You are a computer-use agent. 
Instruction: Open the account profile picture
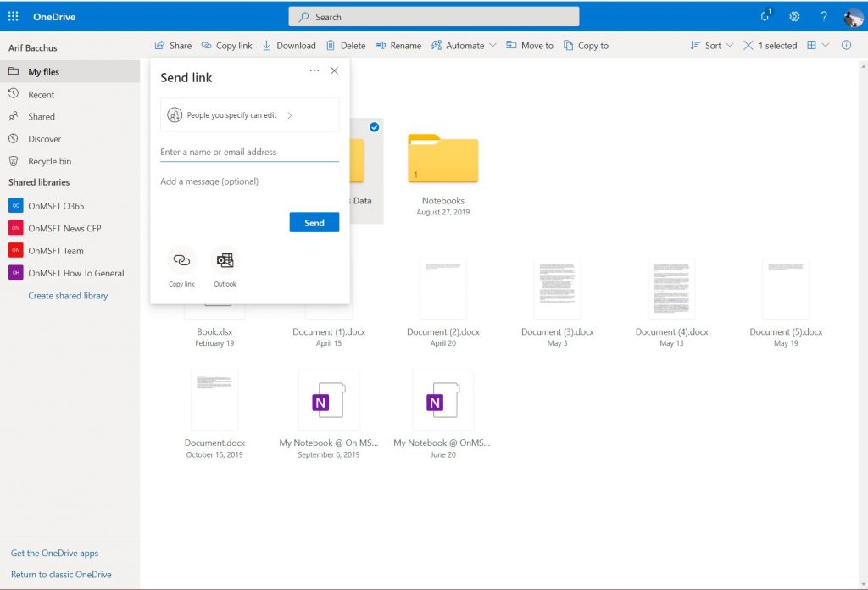coord(853,17)
